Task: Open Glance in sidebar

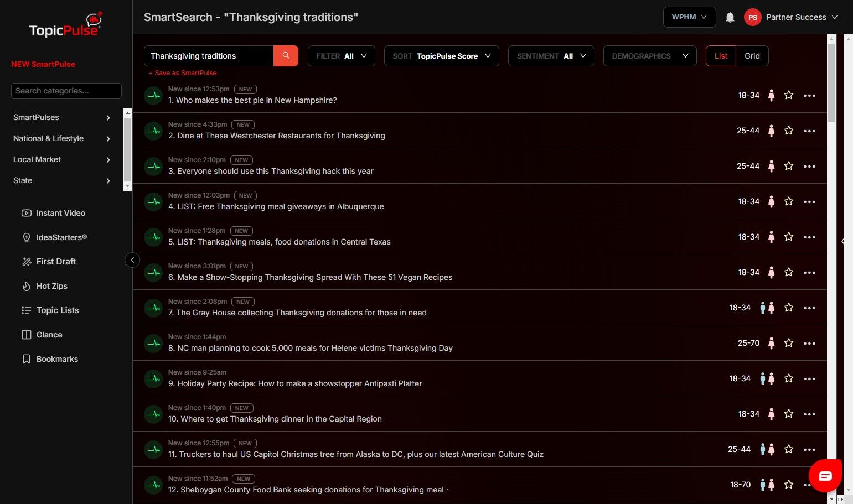Action: click(42, 335)
